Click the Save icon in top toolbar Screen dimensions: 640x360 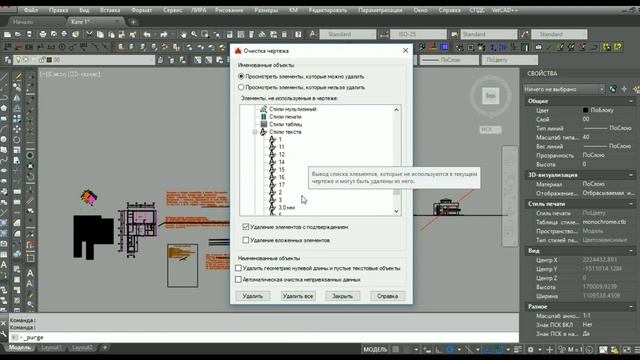tap(29, 34)
